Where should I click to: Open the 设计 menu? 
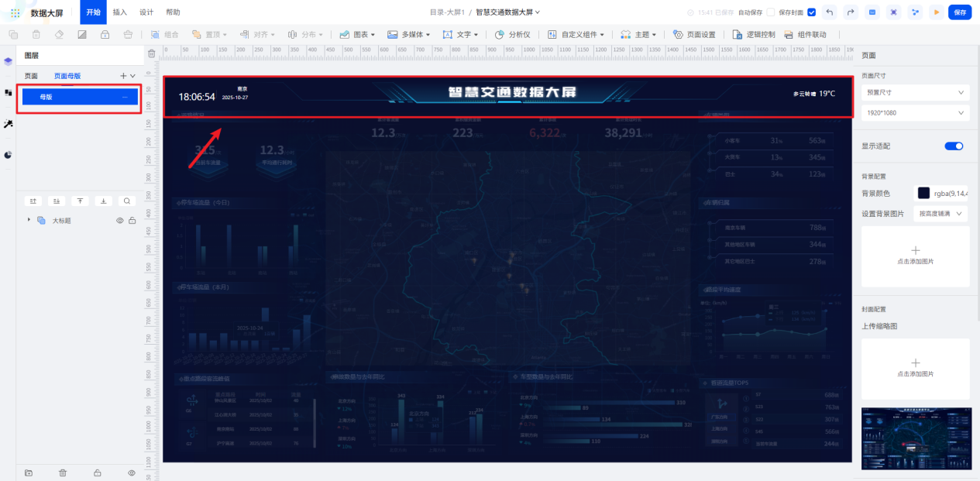(x=146, y=12)
